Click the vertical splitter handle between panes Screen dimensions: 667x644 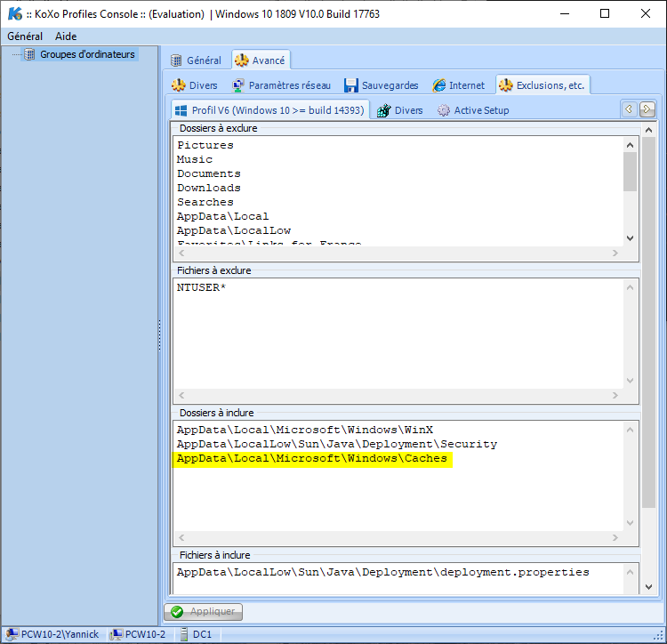[x=160, y=335]
